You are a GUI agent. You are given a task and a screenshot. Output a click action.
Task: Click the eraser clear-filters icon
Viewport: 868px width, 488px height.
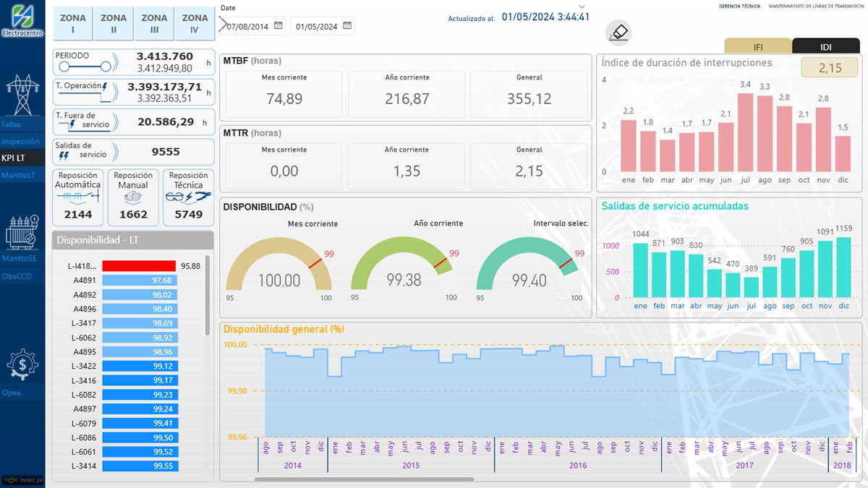pyautogui.click(x=619, y=33)
